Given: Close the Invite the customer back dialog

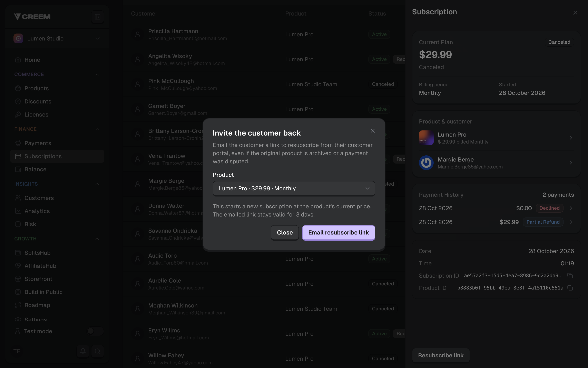Looking at the screenshot, I should pyautogui.click(x=373, y=131).
